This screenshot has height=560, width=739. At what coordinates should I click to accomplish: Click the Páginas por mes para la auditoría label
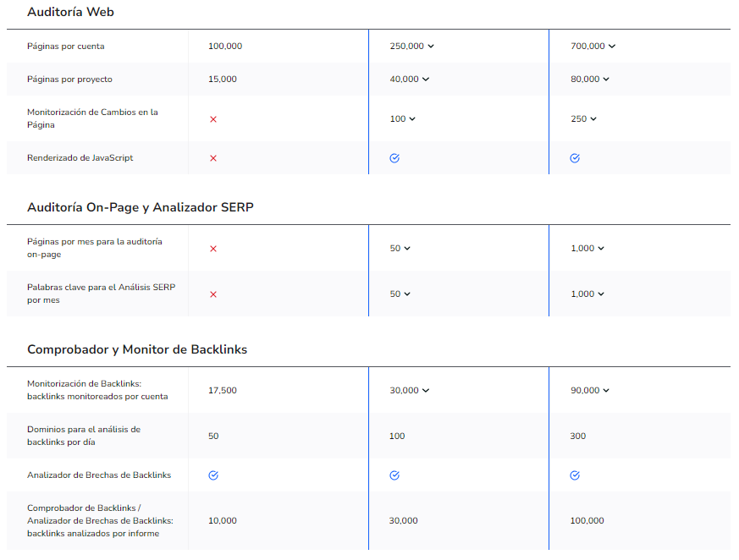pos(95,248)
